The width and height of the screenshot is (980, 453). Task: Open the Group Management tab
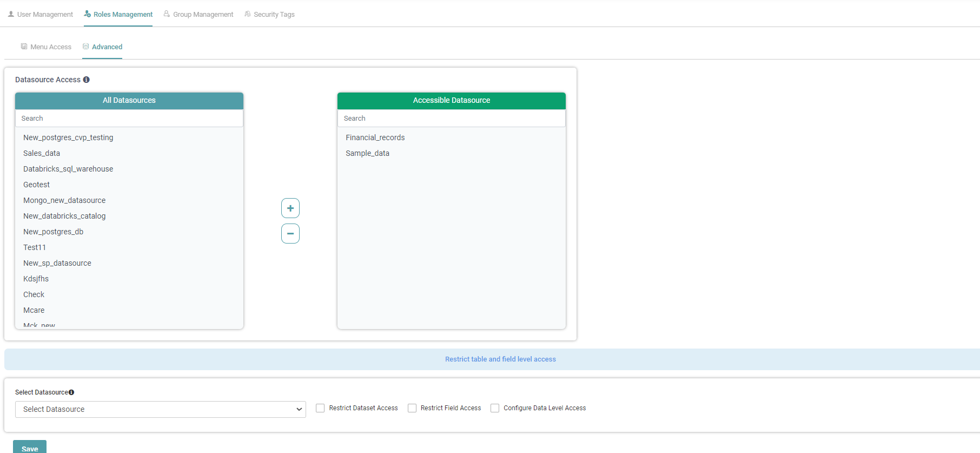(x=198, y=15)
